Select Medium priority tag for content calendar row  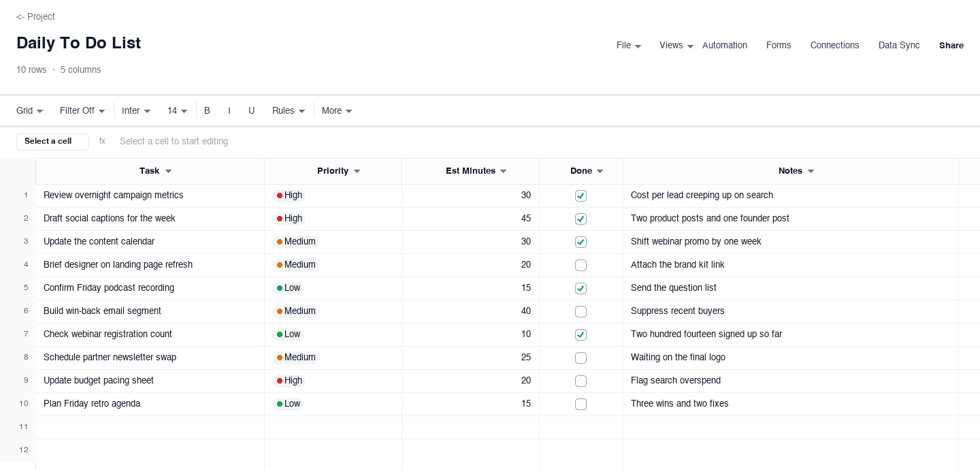[x=295, y=242]
